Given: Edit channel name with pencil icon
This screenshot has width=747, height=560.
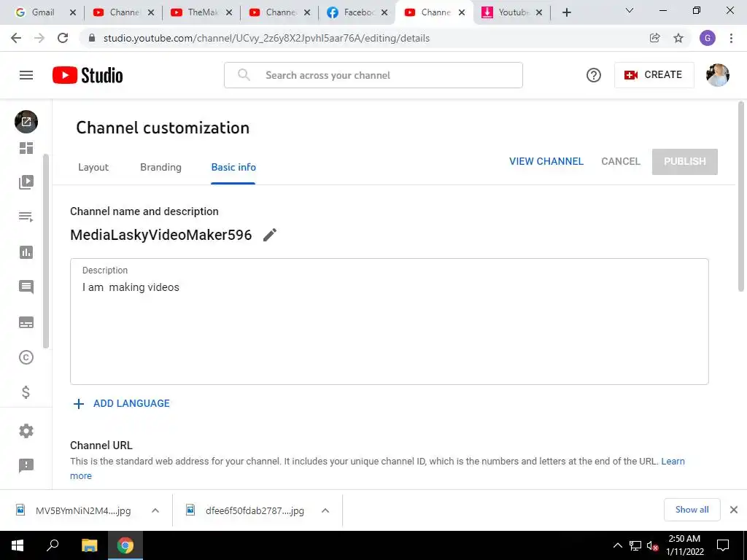Looking at the screenshot, I should pos(270,235).
